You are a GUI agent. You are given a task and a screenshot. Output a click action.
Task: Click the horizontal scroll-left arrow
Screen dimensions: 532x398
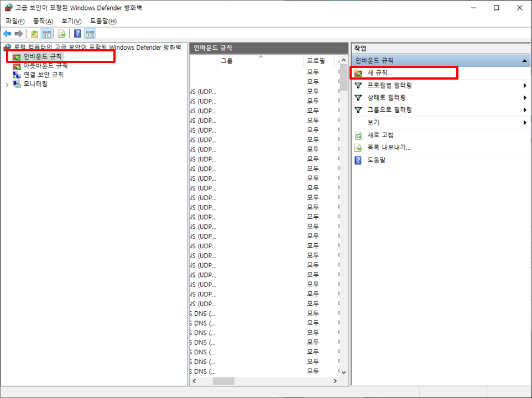(x=195, y=381)
